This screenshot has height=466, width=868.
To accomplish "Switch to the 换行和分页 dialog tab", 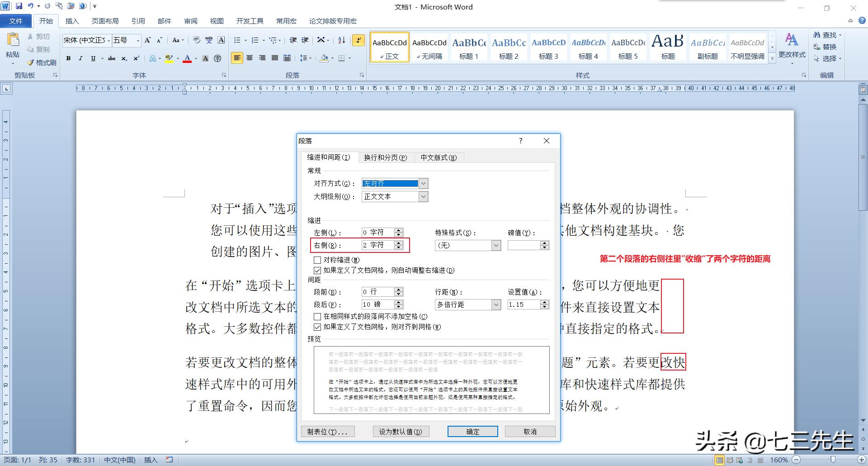I will 386,157.
